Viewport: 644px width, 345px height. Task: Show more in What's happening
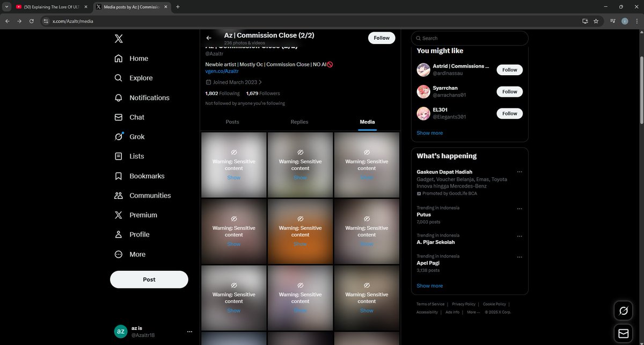(430, 286)
